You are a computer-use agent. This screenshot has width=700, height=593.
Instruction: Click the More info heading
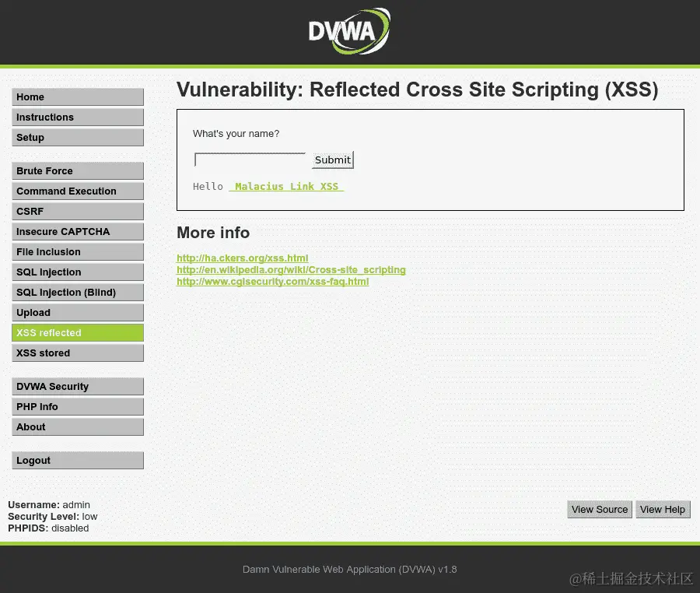(213, 233)
